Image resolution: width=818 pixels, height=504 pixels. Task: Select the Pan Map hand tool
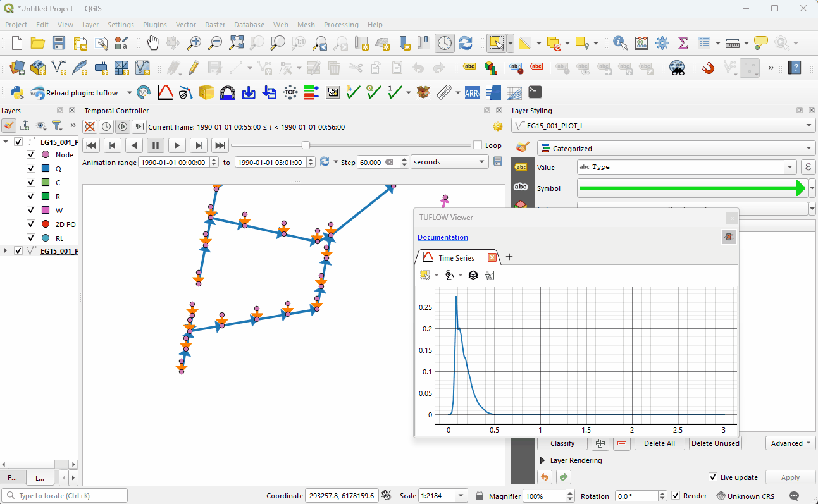(x=152, y=43)
